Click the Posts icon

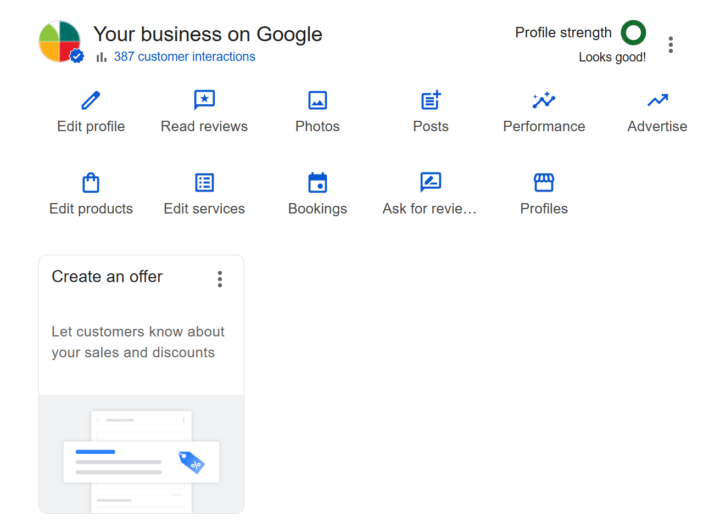(431, 100)
